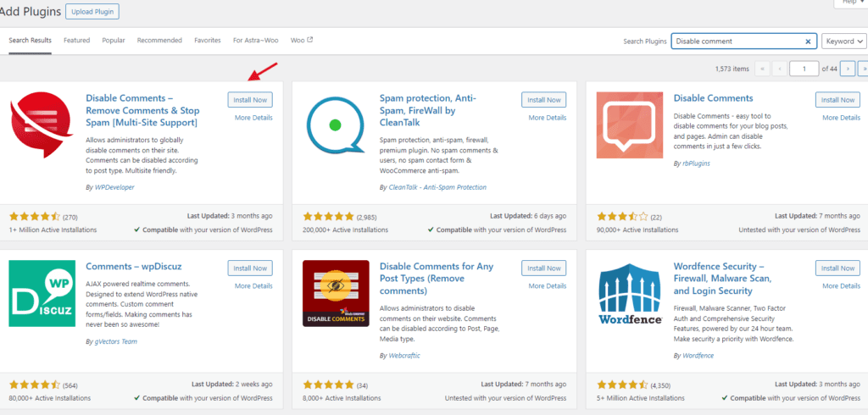The width and height of the screenshot is (868, 415).
Task: Open More Details for wpDiscuz
Action: point(253,286)
